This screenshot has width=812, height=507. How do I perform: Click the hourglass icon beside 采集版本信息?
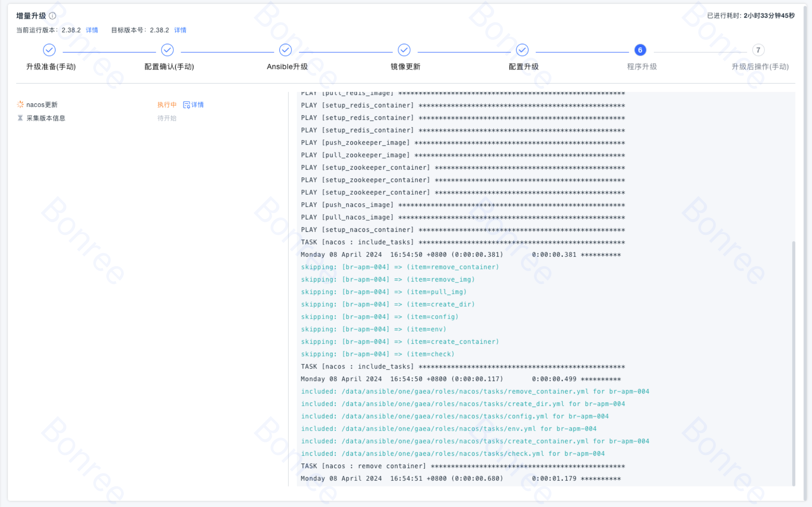click(20, 118)
